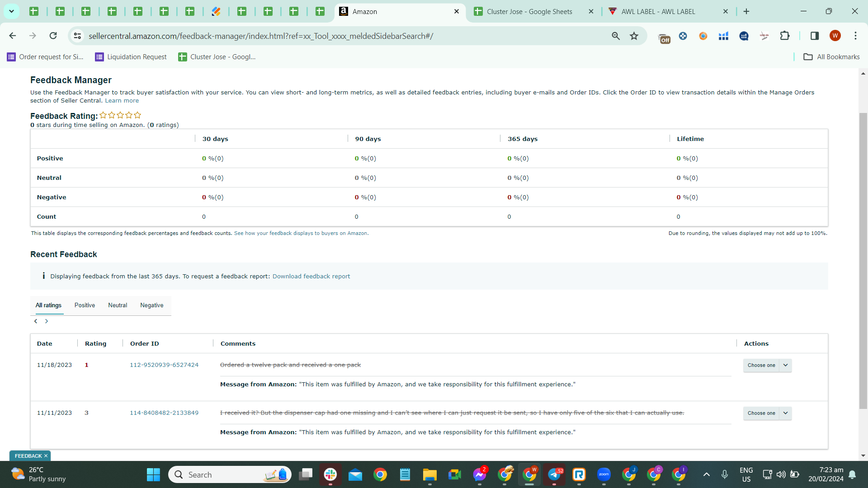Show hidden system tray icons
This screenshot has height=488, width=868.
pos(706,474)
